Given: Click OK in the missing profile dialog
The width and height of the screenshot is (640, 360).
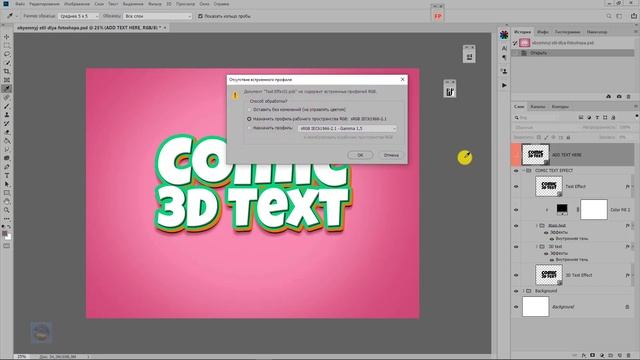Looking at the screenshot, I should (360, 155).
